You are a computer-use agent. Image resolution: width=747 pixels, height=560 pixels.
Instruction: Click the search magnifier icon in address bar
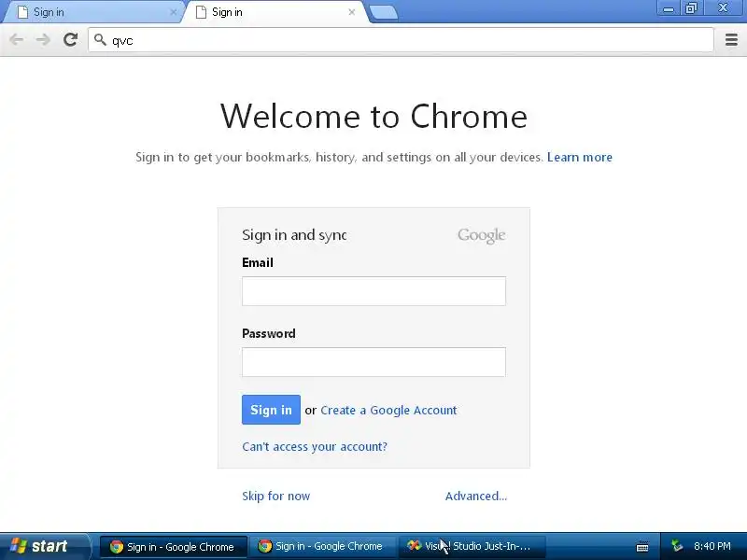click(100, 40)
